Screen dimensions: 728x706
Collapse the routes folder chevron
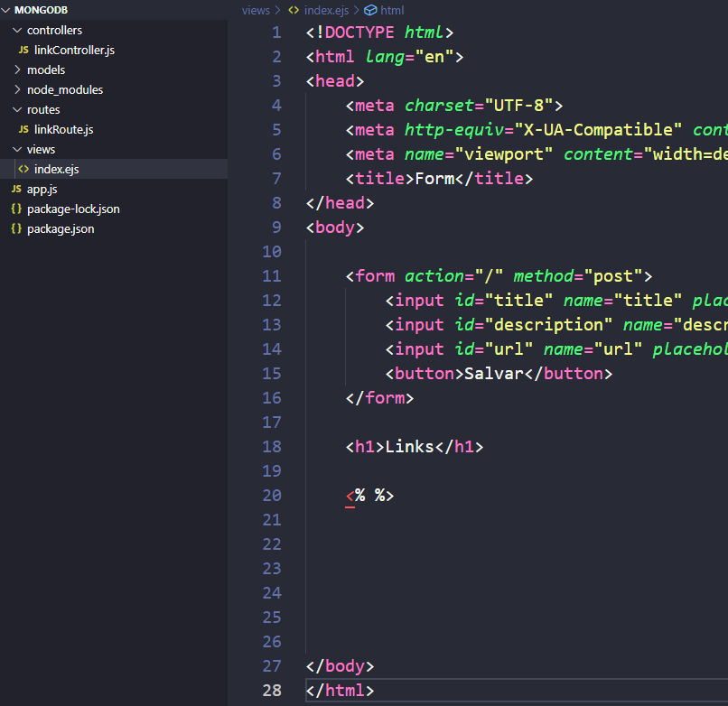click(x=17, y=109)
